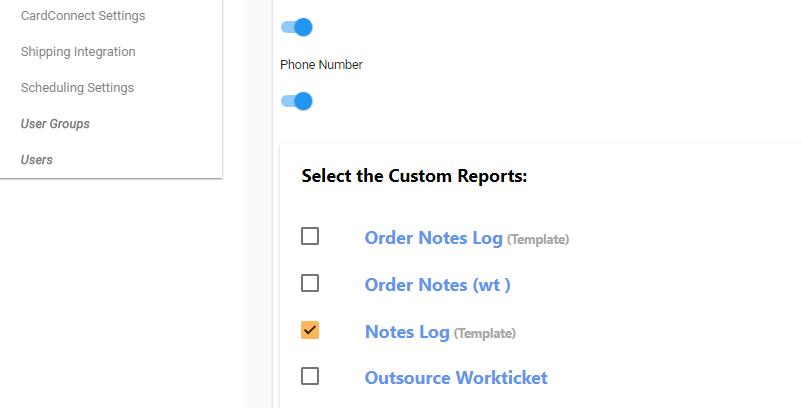The width and height of the screenshot is (802, 408).
Task: Open the Outsource Workticket report link
Action: [x=456, y=378]
